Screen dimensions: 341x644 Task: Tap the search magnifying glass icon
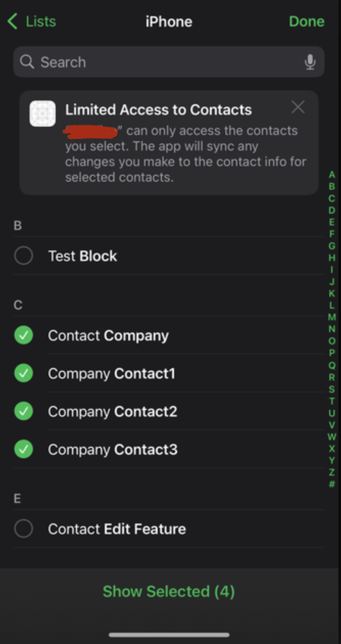point(27,62)
